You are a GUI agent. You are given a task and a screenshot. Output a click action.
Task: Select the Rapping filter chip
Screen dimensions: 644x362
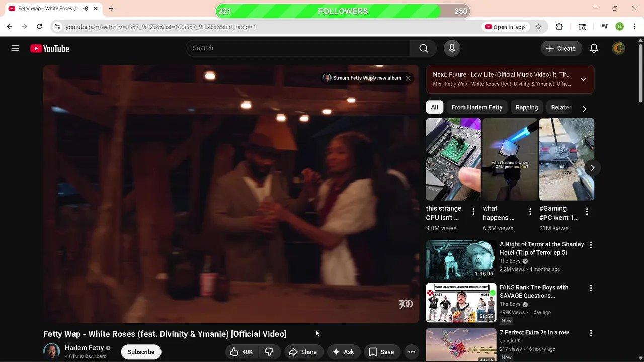tap(527, 107)
